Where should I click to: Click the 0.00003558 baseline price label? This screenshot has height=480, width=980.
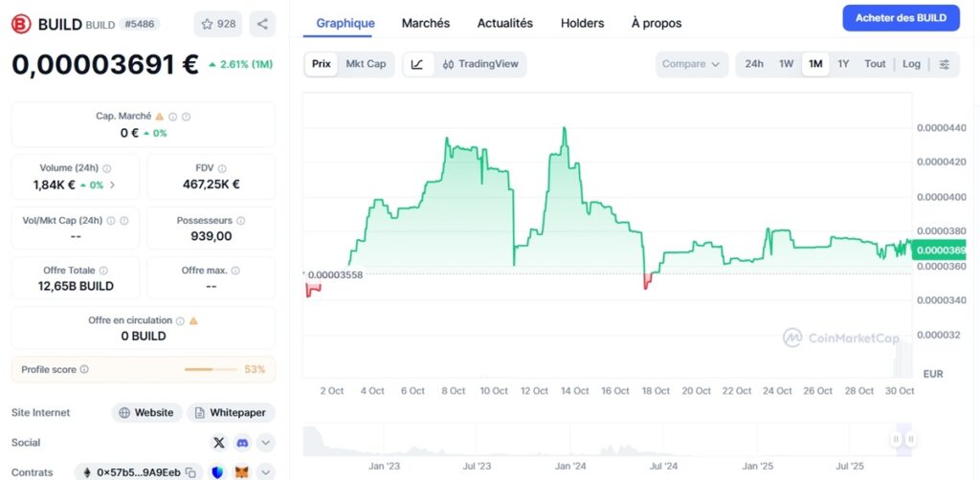coord(334,274)
